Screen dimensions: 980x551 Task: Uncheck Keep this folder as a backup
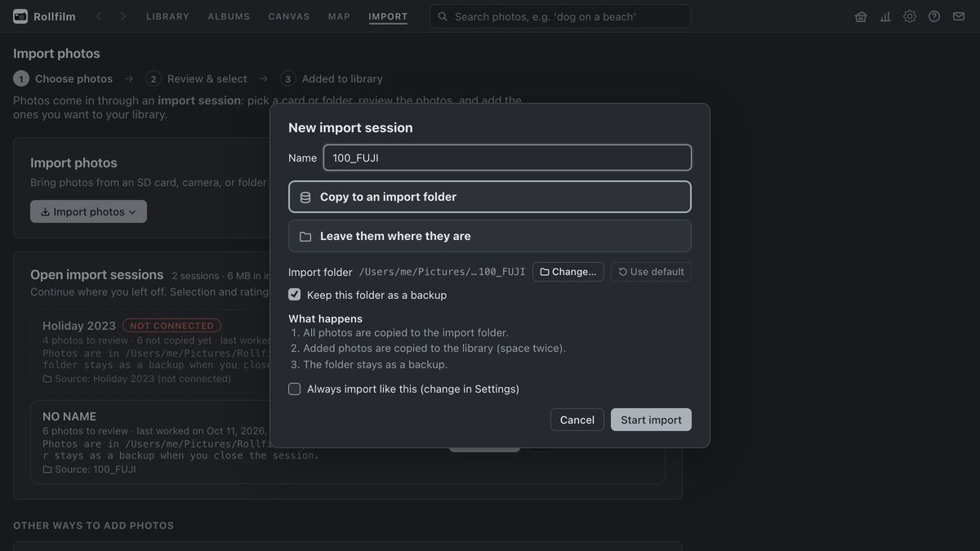pos(295,295)
